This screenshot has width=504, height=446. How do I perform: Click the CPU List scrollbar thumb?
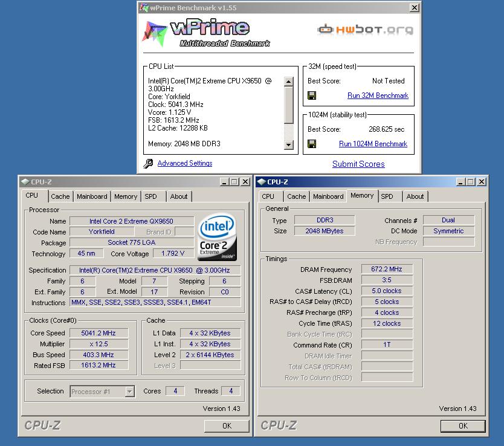(x=289, y=105)
